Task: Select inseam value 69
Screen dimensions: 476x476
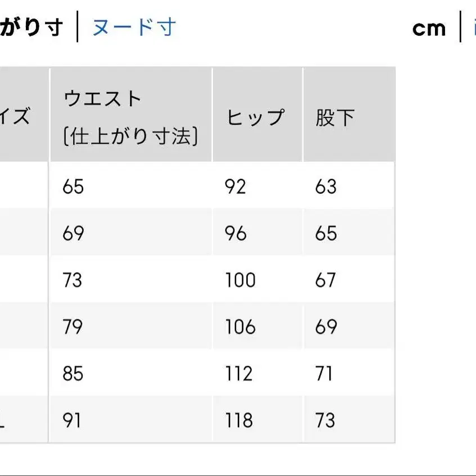Action: pos(326,327)
